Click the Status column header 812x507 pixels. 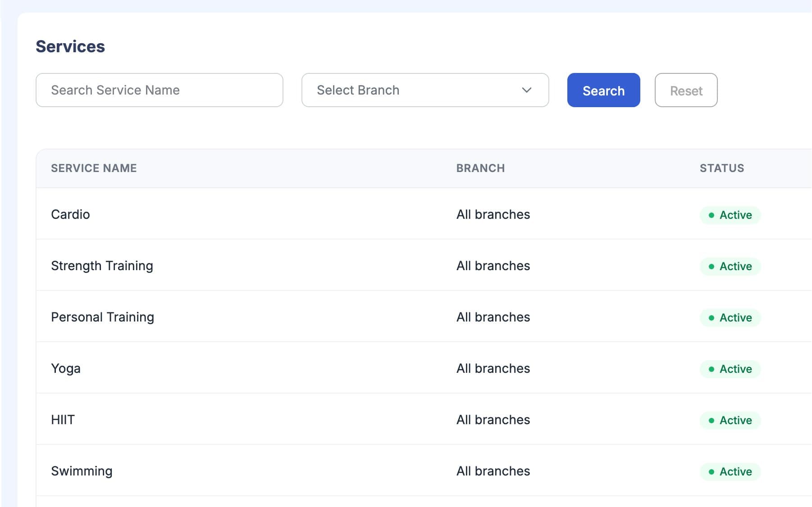[721, 168]
